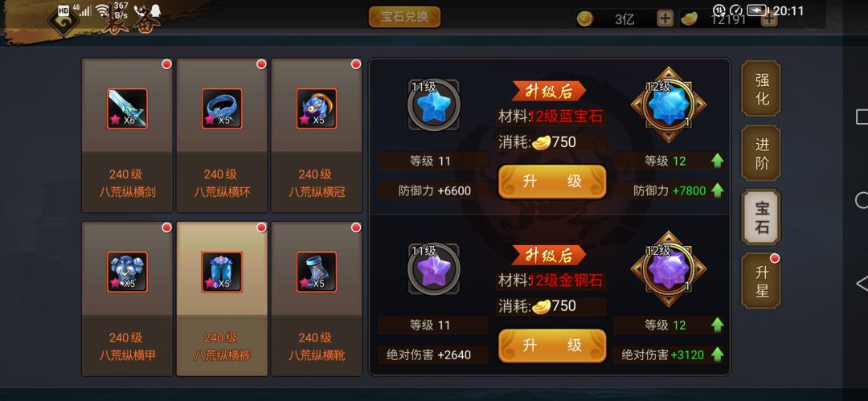Select the 八荒纵横靴 boots icon

point(317,272)
